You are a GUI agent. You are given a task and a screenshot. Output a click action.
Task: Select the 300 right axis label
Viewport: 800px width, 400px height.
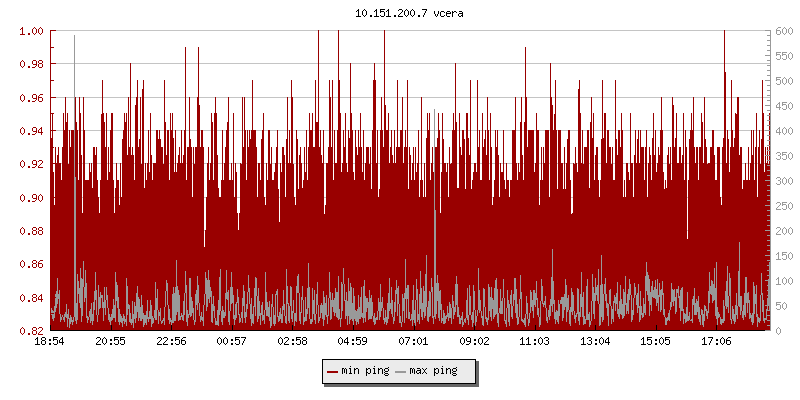coord(781,181)
